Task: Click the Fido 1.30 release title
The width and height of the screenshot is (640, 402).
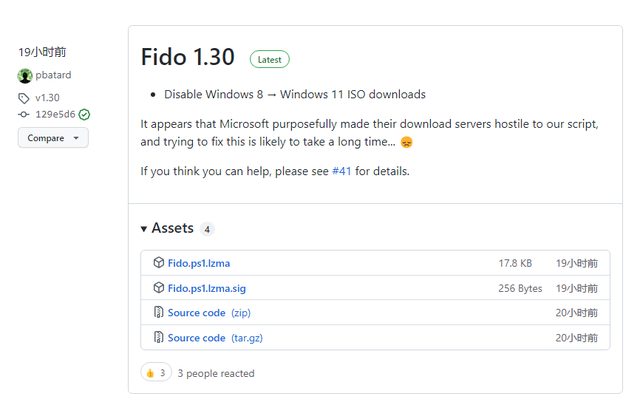Action: (x=188, y=57)
